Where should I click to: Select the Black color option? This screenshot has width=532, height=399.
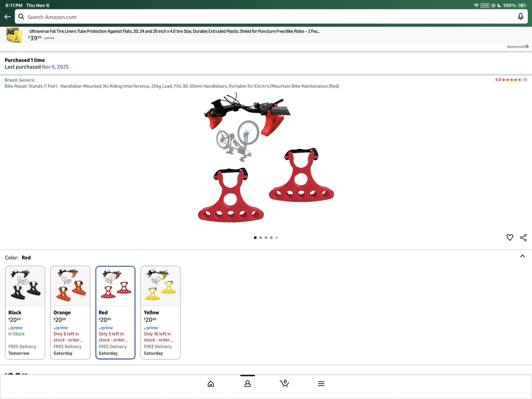[25, 313]
